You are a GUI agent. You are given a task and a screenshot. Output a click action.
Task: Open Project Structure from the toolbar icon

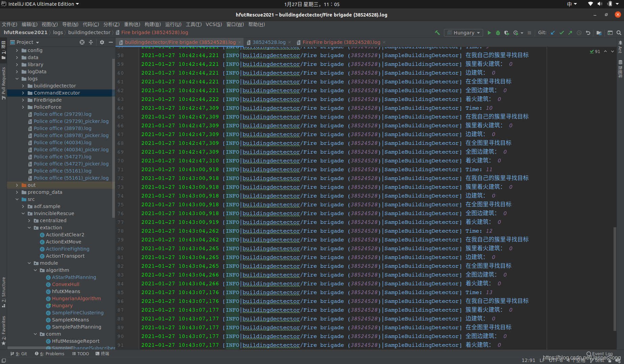599,33
